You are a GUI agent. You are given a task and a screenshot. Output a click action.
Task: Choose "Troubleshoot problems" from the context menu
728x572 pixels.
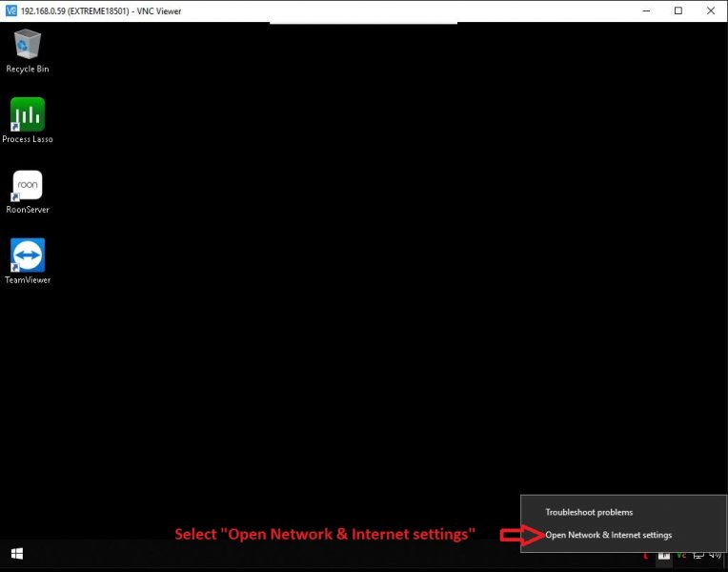(x=589, y=513)
